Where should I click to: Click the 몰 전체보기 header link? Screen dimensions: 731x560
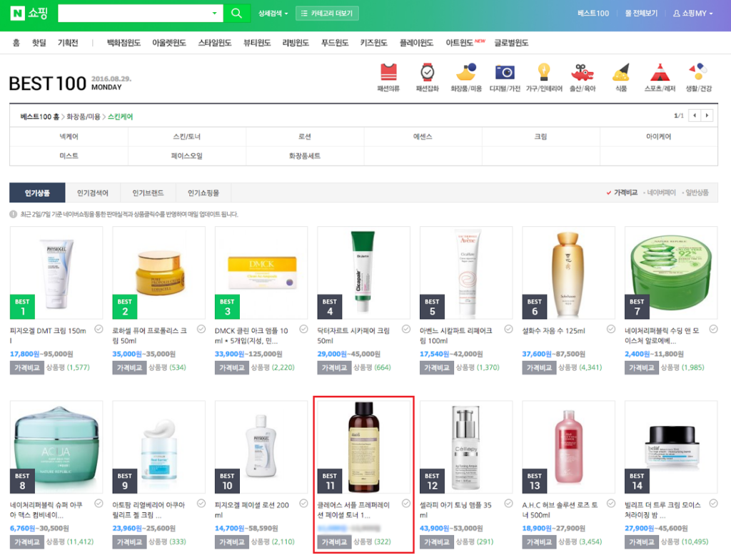[x=641, y=14]
